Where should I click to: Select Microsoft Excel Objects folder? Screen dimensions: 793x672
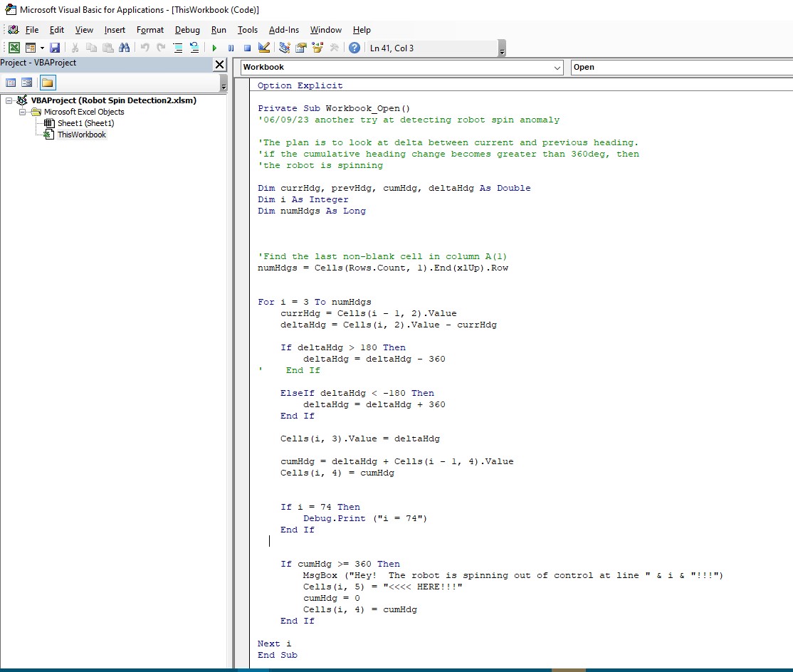coord(84,112)
